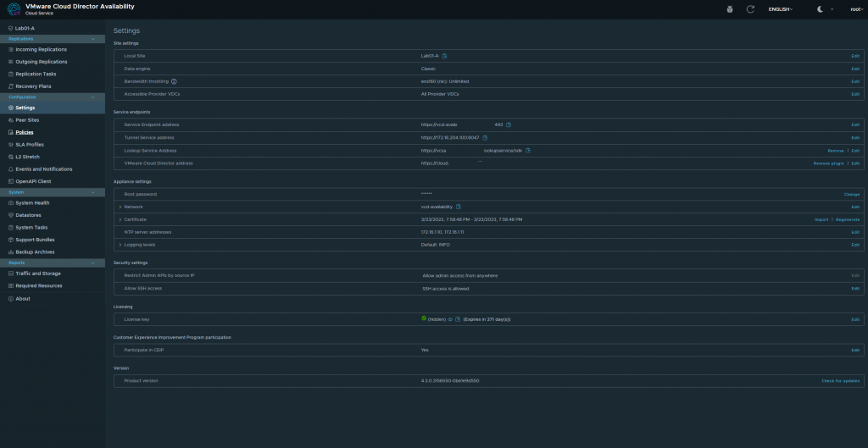Edit the License key

855,319
